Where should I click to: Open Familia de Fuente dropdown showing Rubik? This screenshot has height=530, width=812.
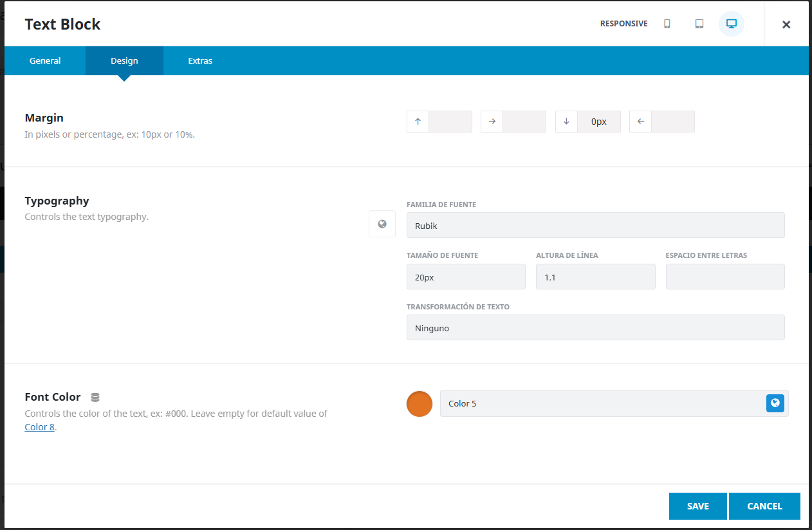pyautogui.click(x=596, y=226)
